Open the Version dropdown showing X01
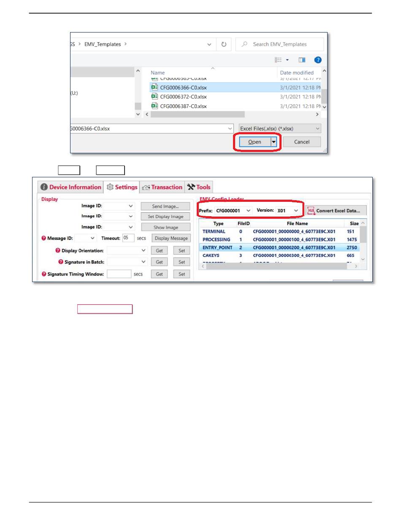 296,210
